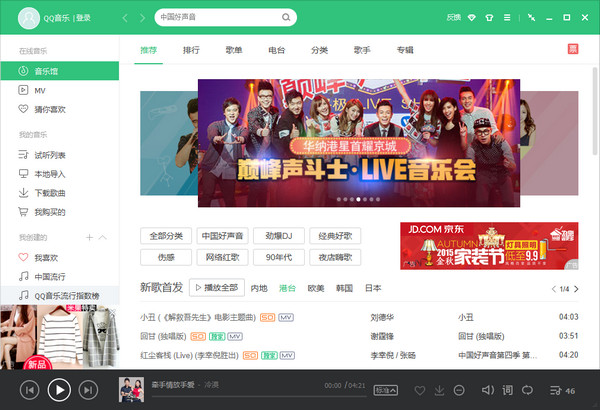
Task: Toggle the loop playback mode
Action: pyautogui.click(x=527, y=390)
